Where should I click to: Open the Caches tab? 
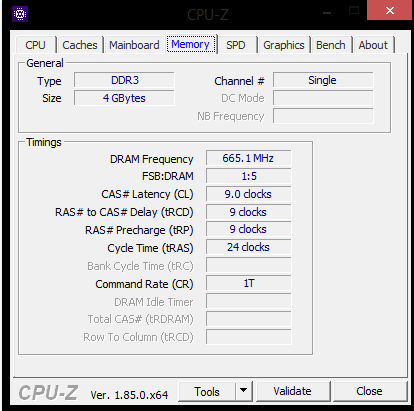(80, 45)
